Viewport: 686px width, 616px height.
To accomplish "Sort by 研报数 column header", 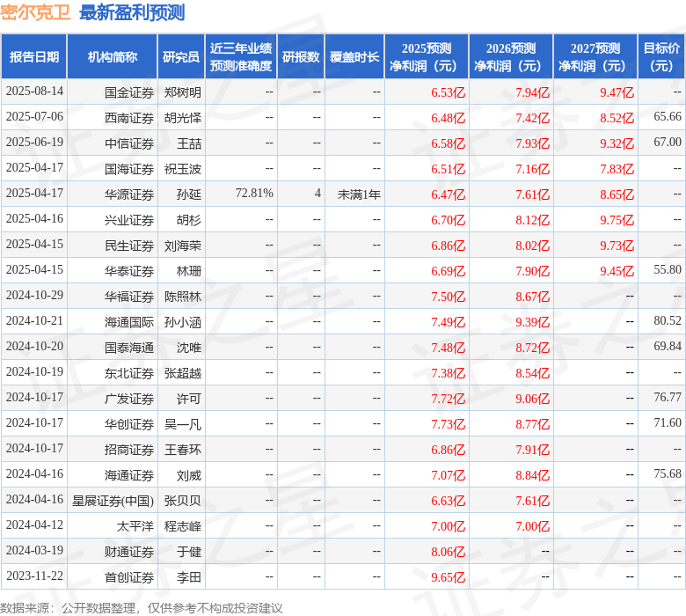I will [300, 57].
